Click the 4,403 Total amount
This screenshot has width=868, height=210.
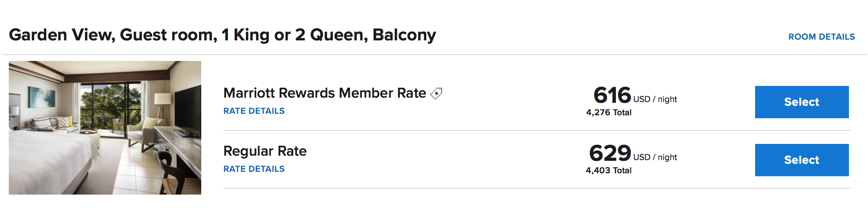[608, 170]
